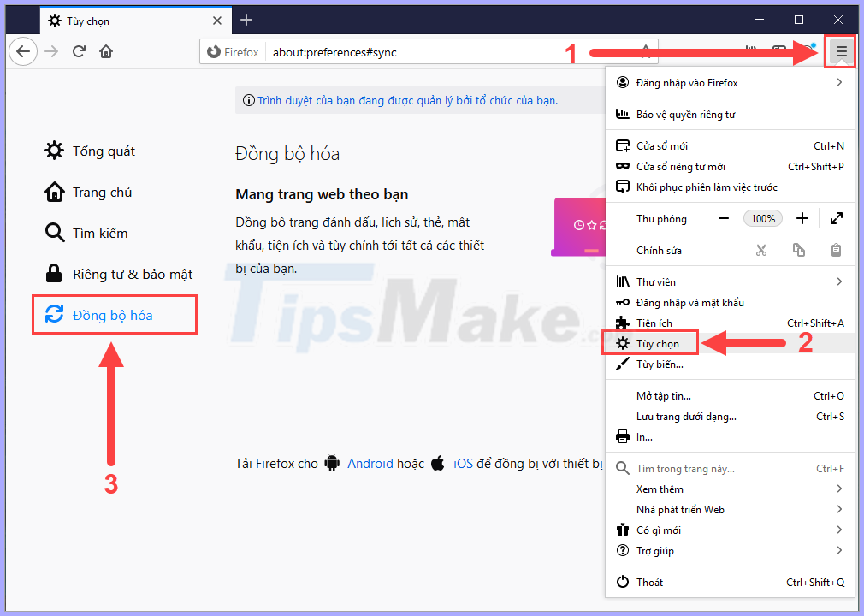
Task: Go back using the Back arrow button
Action: click(22, 52)
